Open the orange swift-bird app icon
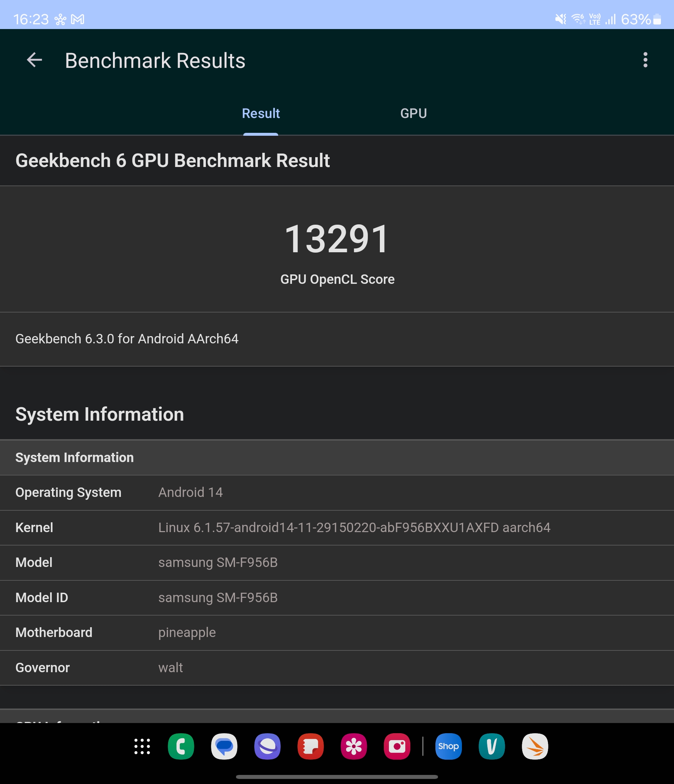Screen dimensions: 674x784 tap(535, 747)
